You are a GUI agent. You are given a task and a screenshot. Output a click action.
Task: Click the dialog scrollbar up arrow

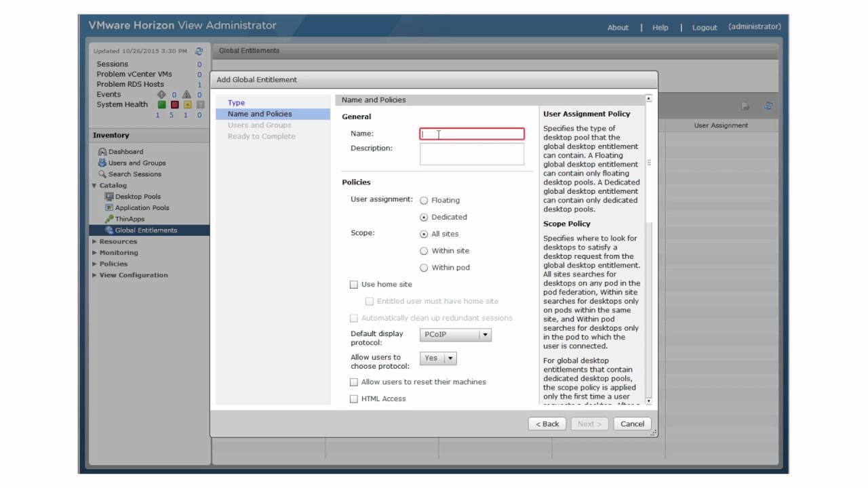pos(648,99)
